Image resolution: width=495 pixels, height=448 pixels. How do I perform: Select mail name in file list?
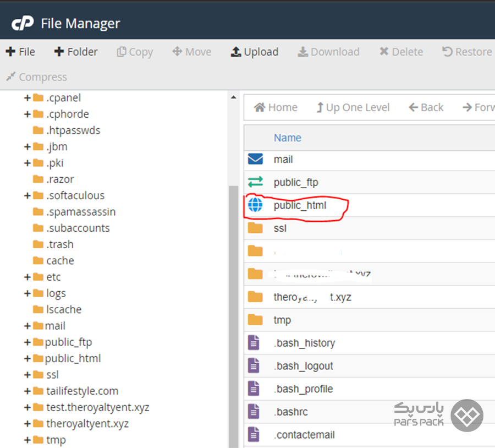(283, 159)
